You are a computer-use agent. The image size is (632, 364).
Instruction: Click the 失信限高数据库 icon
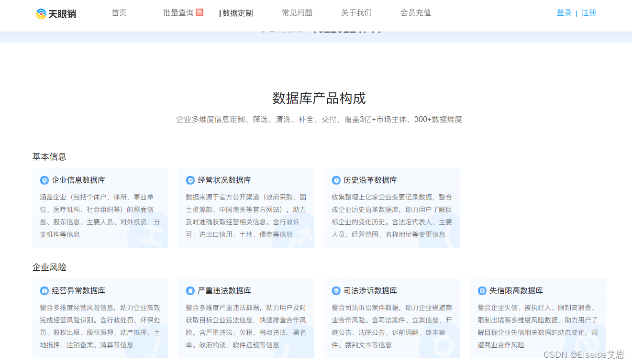(x=482, y=291)
